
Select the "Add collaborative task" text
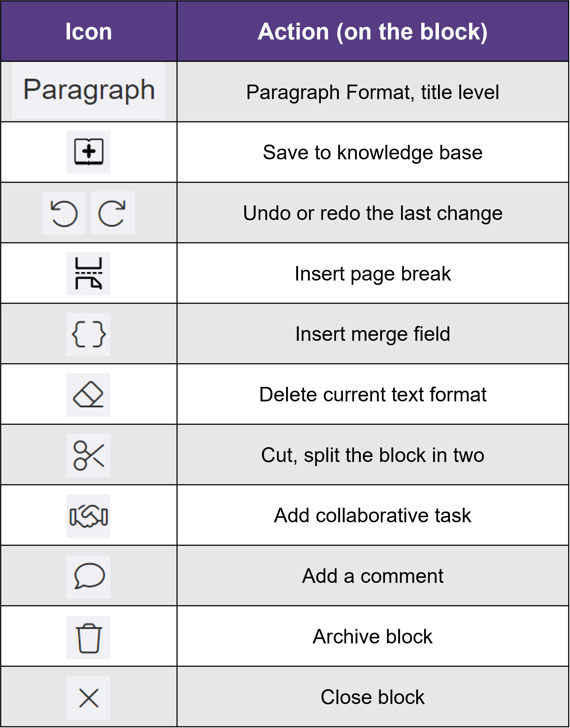click(x=372, y=516)
